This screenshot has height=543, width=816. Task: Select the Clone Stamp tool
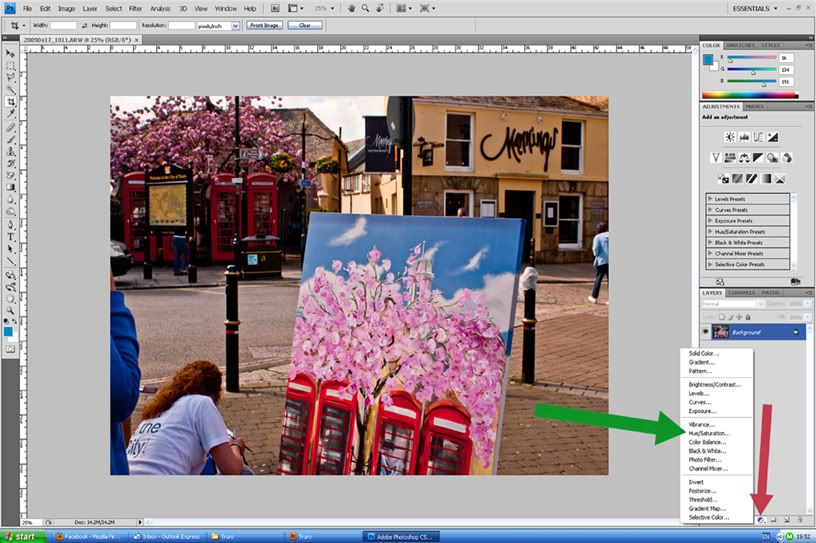10,151
